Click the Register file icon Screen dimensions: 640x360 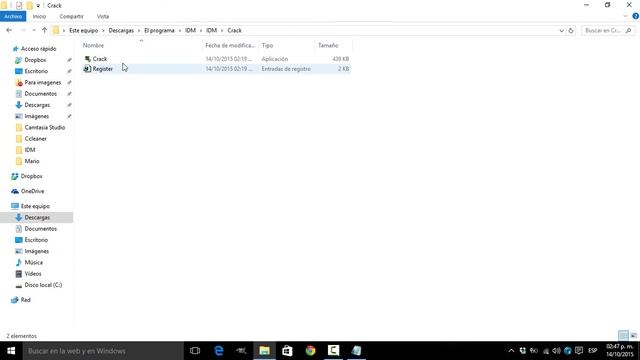pyautogui.click(x=87, y=69)
